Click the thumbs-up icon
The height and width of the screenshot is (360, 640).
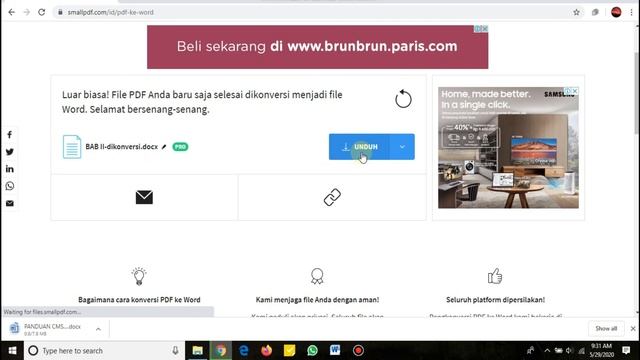[495, 276]
